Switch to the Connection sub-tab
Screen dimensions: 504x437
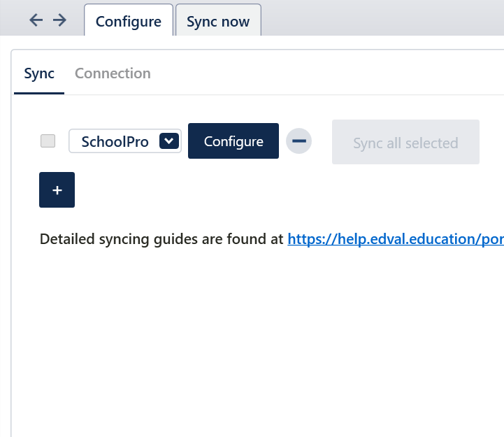[x=113, y=73]
